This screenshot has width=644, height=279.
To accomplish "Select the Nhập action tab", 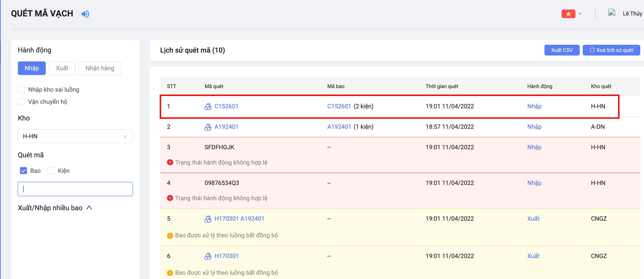I will tap(32, 68).
